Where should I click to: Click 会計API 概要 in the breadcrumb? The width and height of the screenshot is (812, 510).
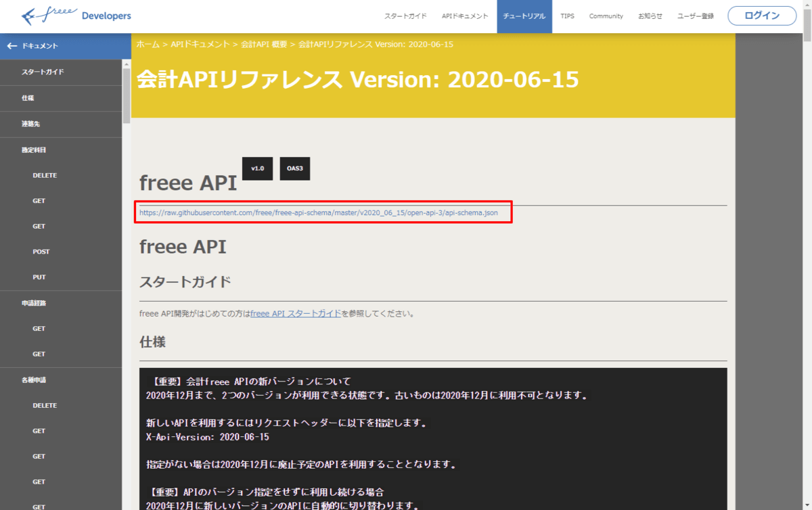(x=264, y=44)
